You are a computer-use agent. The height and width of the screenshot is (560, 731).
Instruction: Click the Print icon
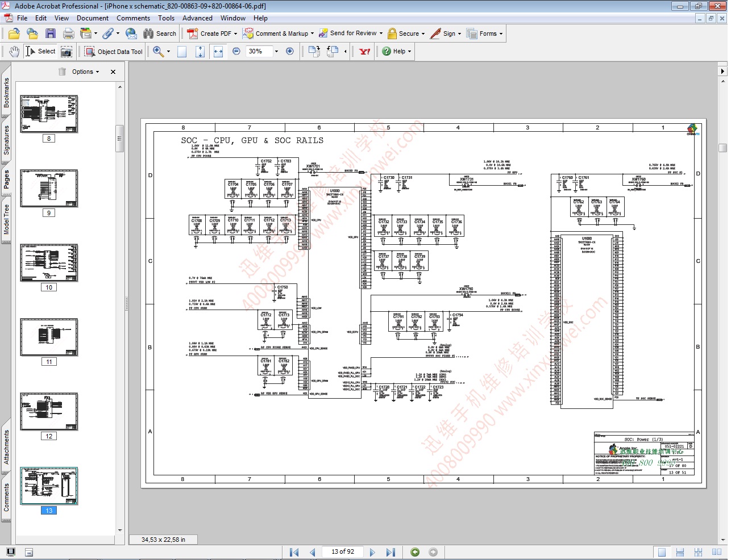69,34
